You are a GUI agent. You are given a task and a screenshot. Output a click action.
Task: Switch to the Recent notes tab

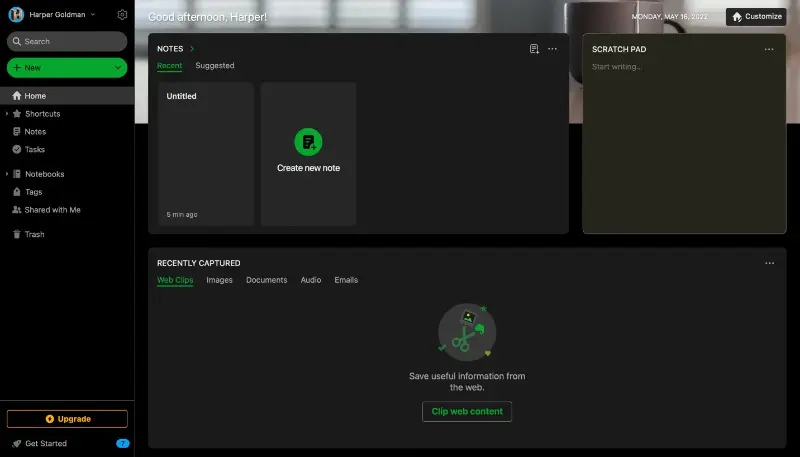(169, 66)
